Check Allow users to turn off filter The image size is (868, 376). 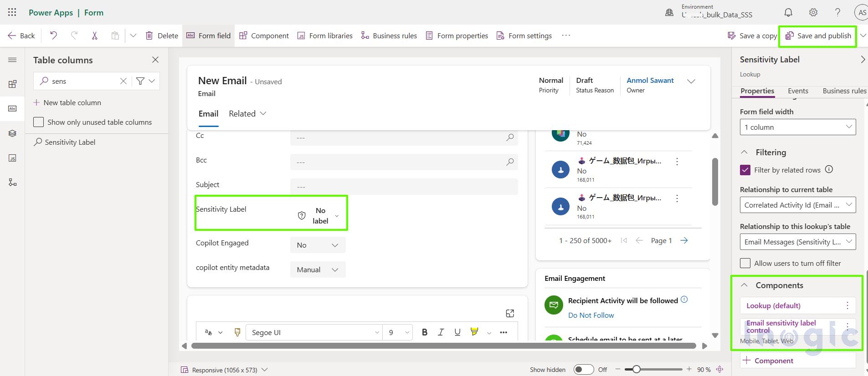tap(745, 263)
